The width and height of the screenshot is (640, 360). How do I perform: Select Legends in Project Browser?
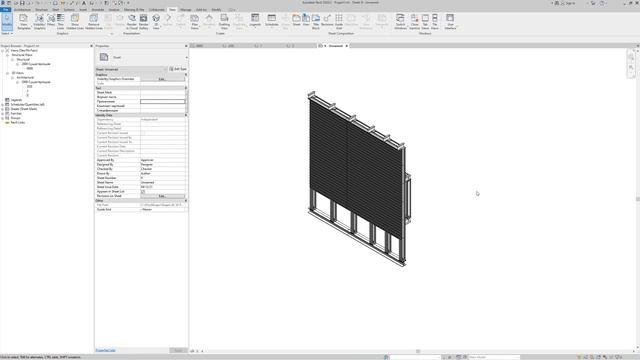[x=16, y=100]
